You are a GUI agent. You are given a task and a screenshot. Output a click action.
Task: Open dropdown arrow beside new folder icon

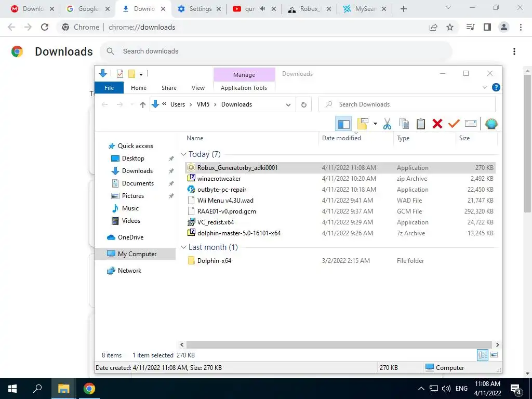tap(375, 124)
